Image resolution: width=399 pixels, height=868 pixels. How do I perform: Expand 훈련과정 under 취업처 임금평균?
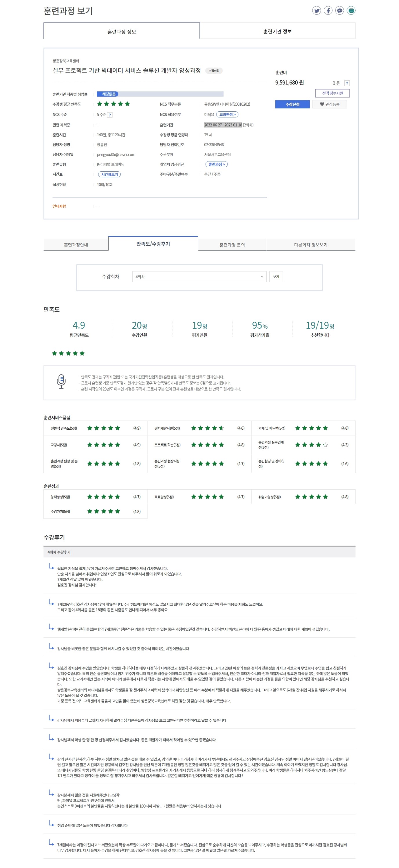[x=216, y=164]
